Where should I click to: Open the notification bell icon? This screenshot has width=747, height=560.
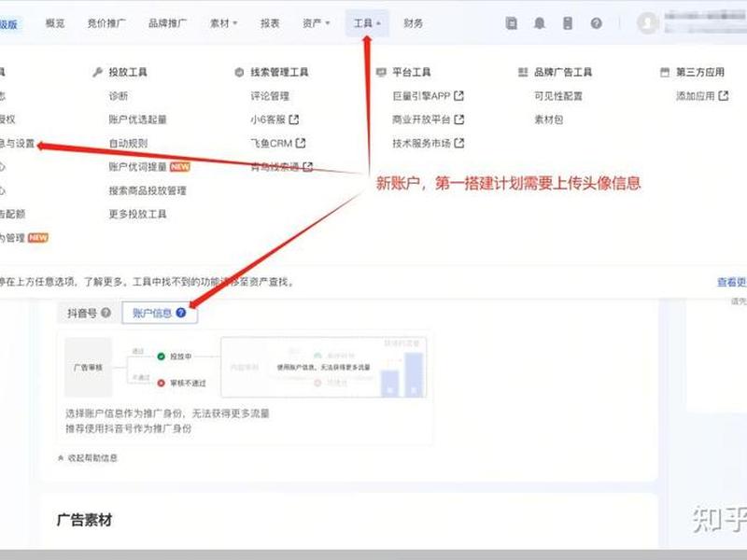(x=540, y=22)
